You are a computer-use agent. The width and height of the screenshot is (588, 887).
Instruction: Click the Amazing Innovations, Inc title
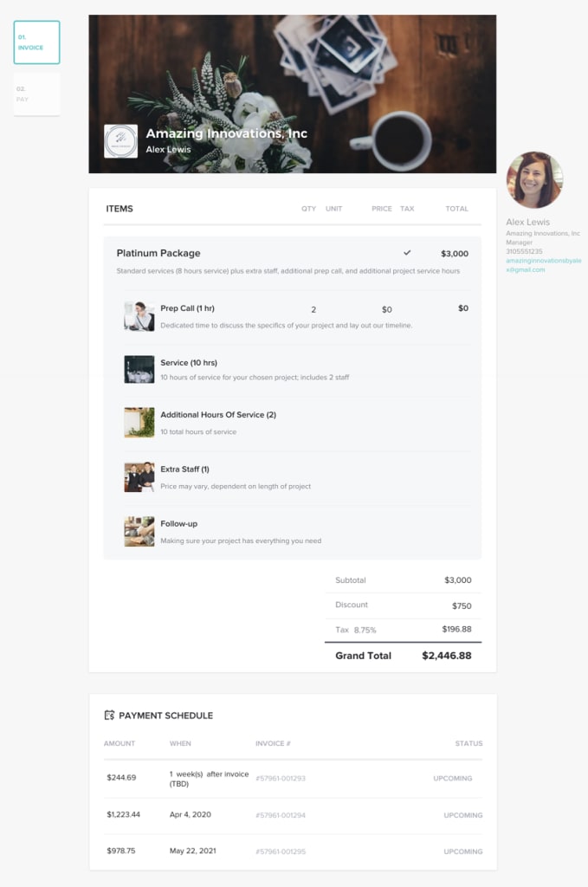pos(226,133)
